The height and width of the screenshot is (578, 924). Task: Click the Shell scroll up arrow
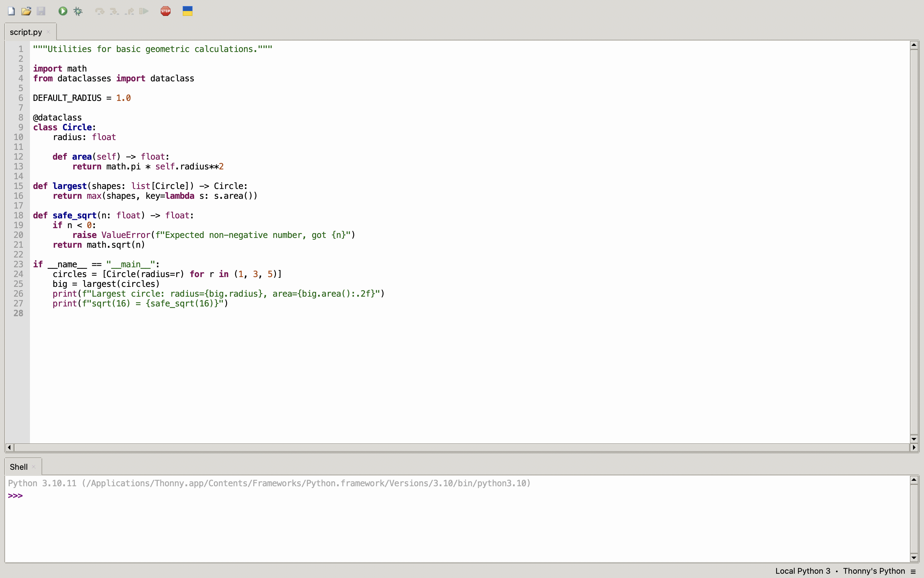click(x=914, y=480)
